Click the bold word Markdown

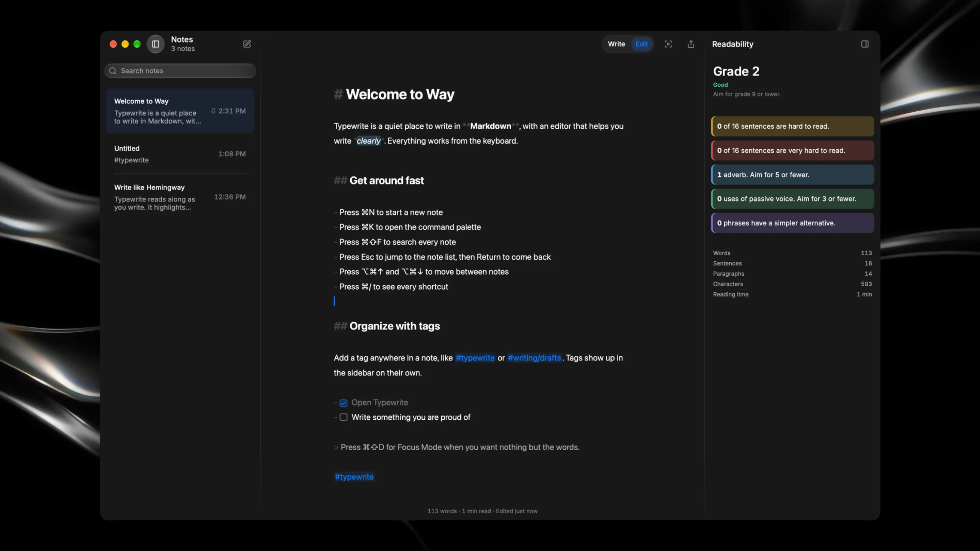coord(490,126)
